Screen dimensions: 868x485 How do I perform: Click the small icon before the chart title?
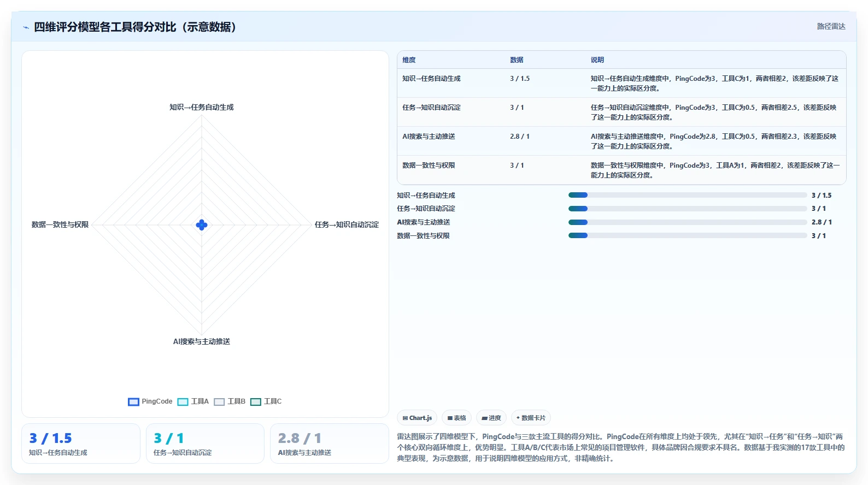pyautogui.click(x=26, y=27)
